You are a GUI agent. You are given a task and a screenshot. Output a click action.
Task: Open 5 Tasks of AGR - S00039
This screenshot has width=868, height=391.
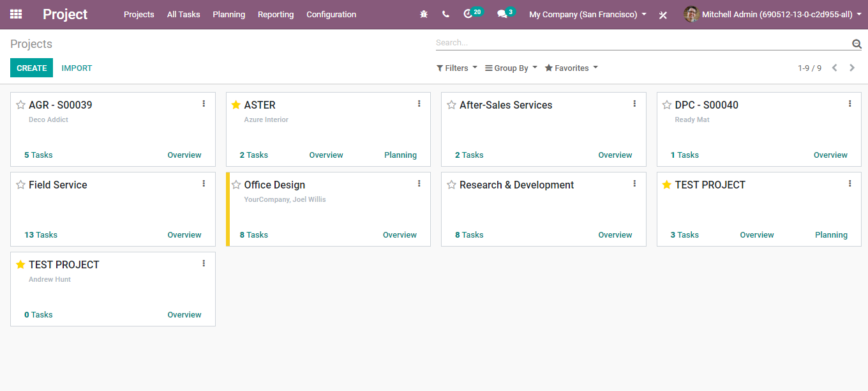[x=38, y=155]
